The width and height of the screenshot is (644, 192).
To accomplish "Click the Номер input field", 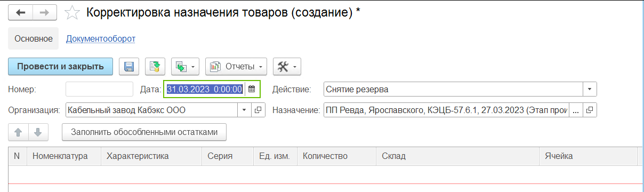I will 99,89.
